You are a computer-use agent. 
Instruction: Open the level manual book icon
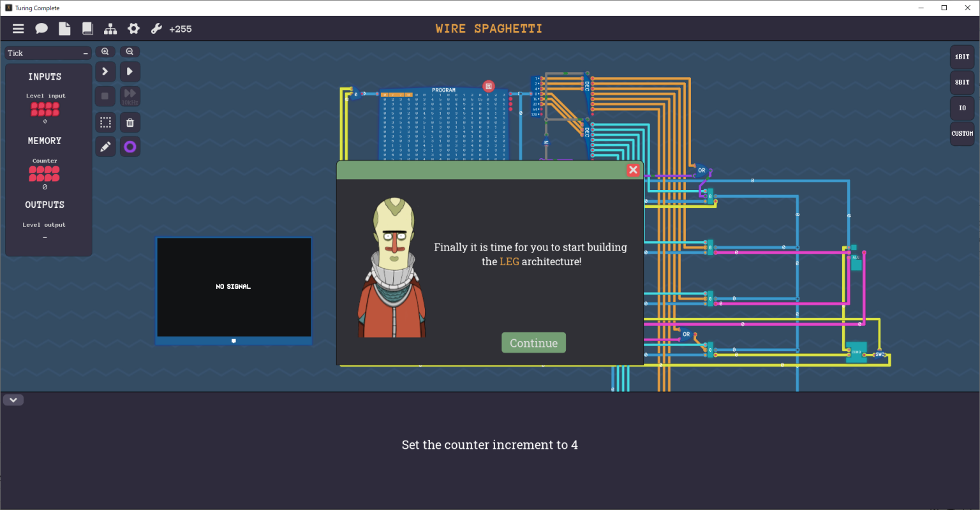coord(87,29)
